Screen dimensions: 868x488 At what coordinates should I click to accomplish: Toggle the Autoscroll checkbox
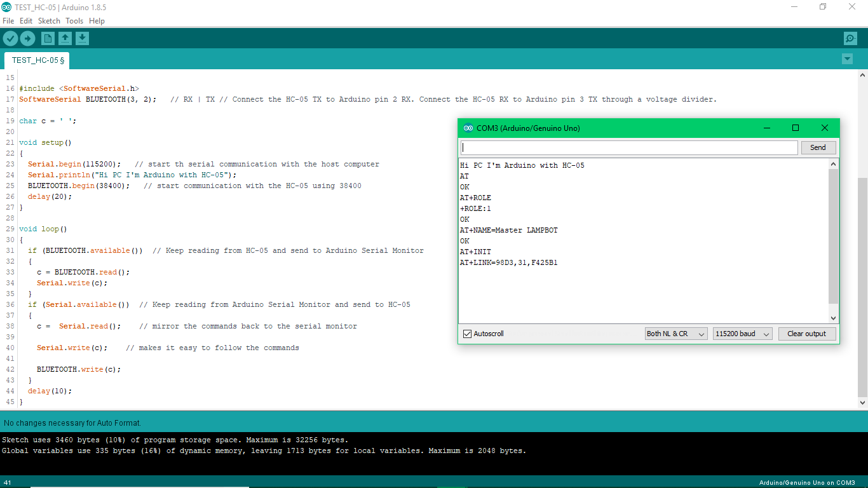pyautogui.click(x=468, y=334)
